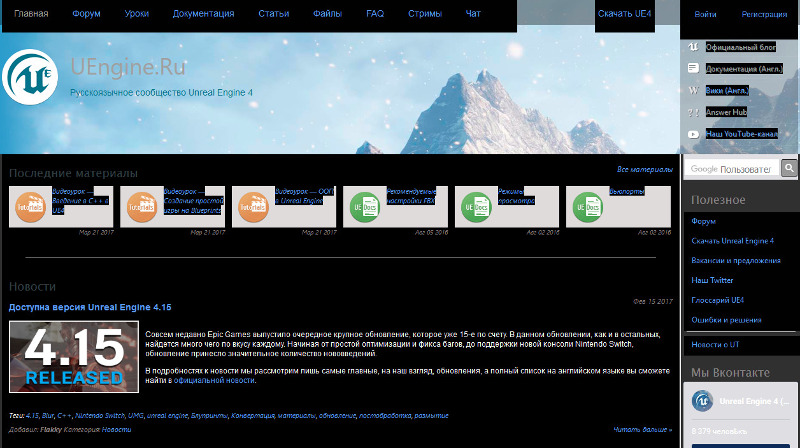The height and width of the screenshot is (448, 800).
Task: Click the UMG tag
Action: pyautogui.click(x=136, y=415)
